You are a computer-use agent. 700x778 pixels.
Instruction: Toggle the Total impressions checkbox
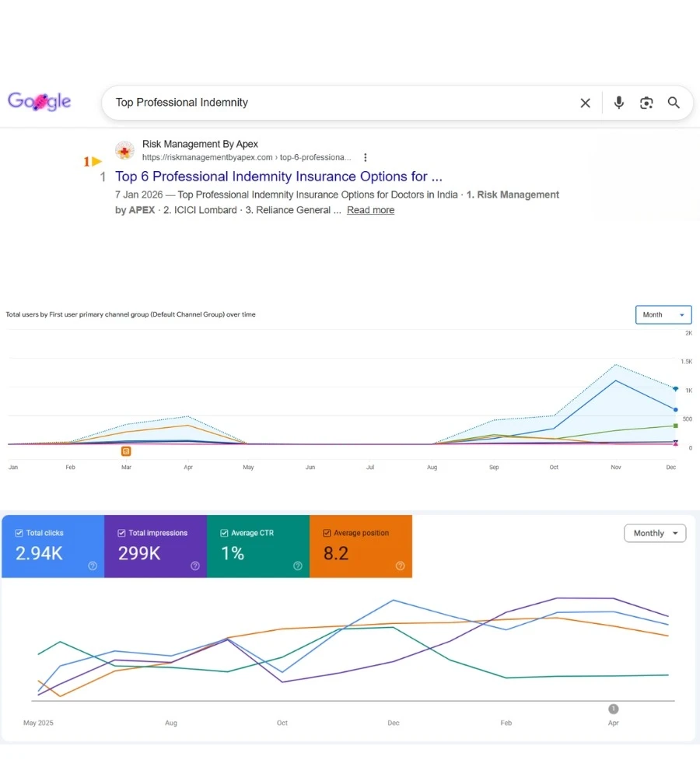tap(121, 533)
